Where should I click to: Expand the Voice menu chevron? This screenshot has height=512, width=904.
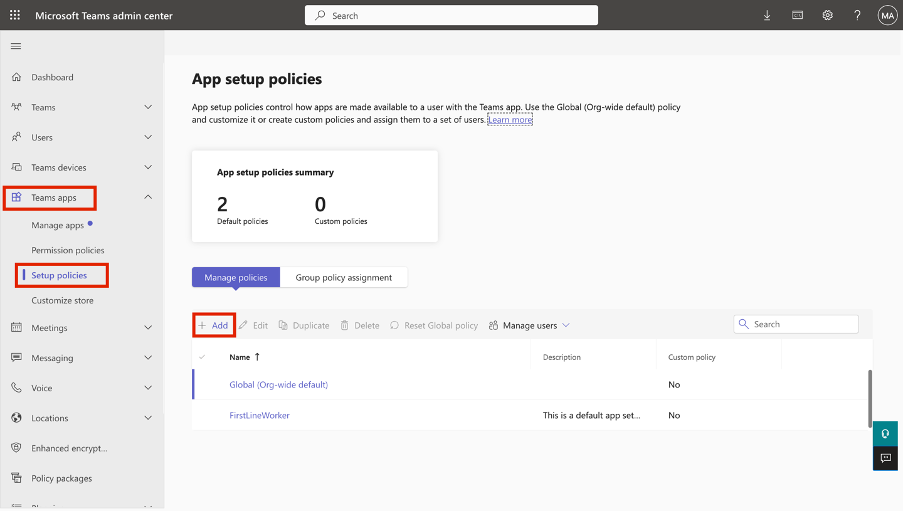tap(148, 388)
